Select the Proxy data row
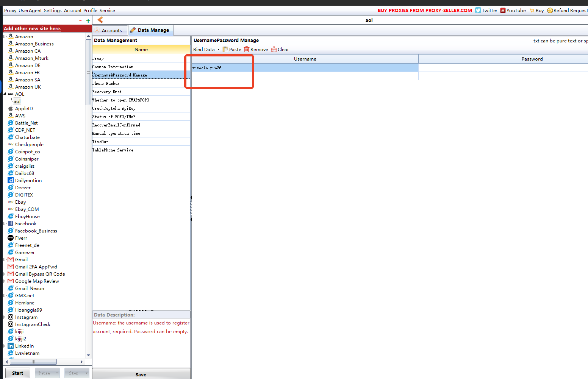 [141, 58]
